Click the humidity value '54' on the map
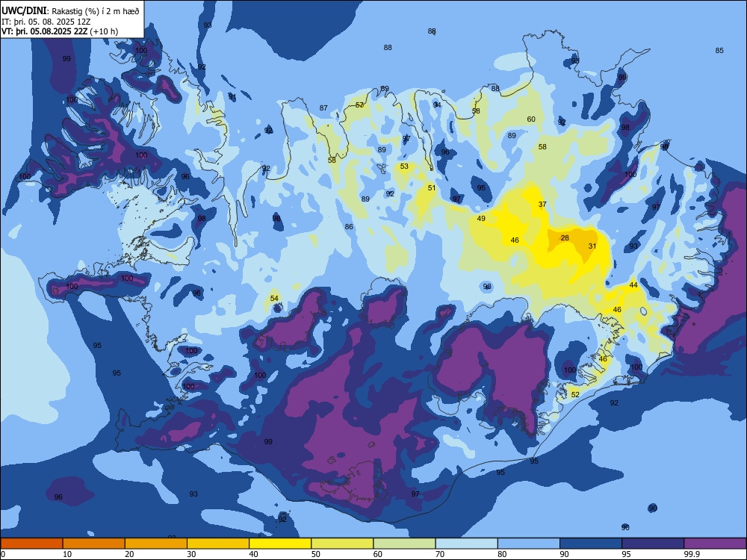Viewport: 747px width, 560px height. tap(274, 299)
